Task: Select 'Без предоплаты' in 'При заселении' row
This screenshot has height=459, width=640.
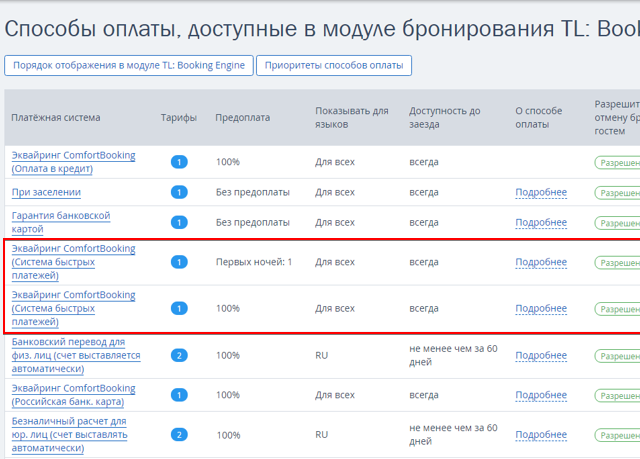Action: (253, 192)
